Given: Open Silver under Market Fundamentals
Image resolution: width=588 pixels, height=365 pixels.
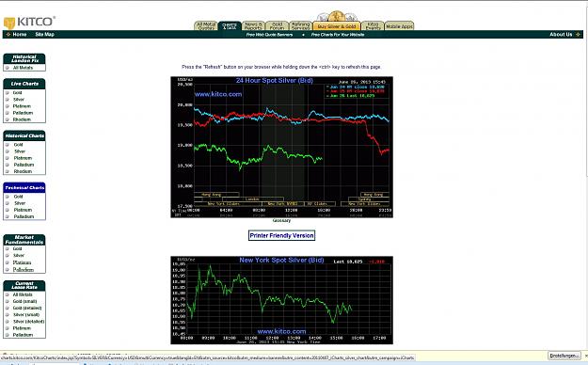Looking at the screenshot, I should pos(19,256).
